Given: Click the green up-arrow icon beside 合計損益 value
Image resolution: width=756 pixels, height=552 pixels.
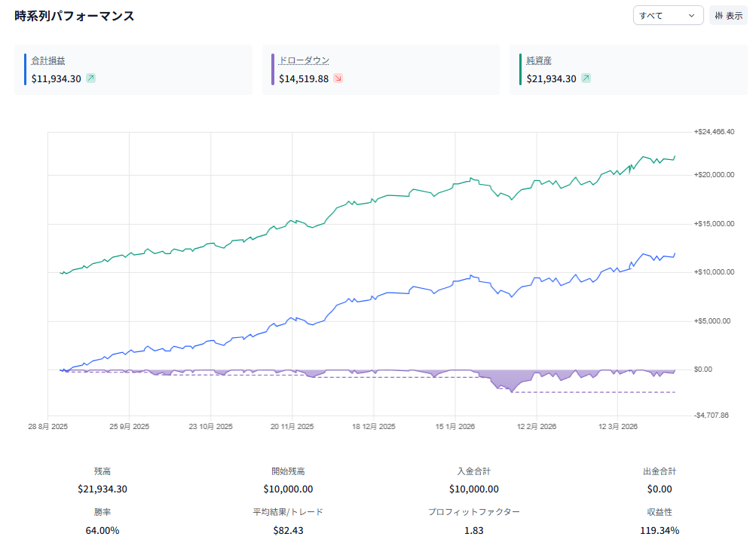Looking at the screenshot, I should (90, 78).
